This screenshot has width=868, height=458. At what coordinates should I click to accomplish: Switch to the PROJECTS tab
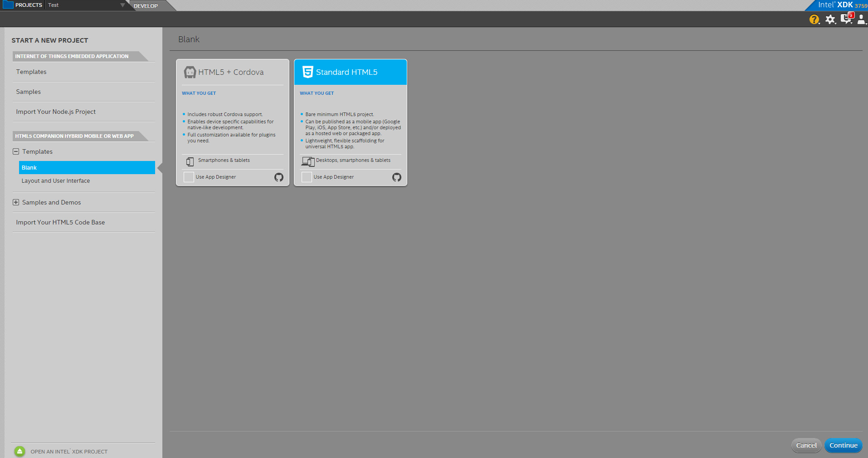click(x=29, y=5)
